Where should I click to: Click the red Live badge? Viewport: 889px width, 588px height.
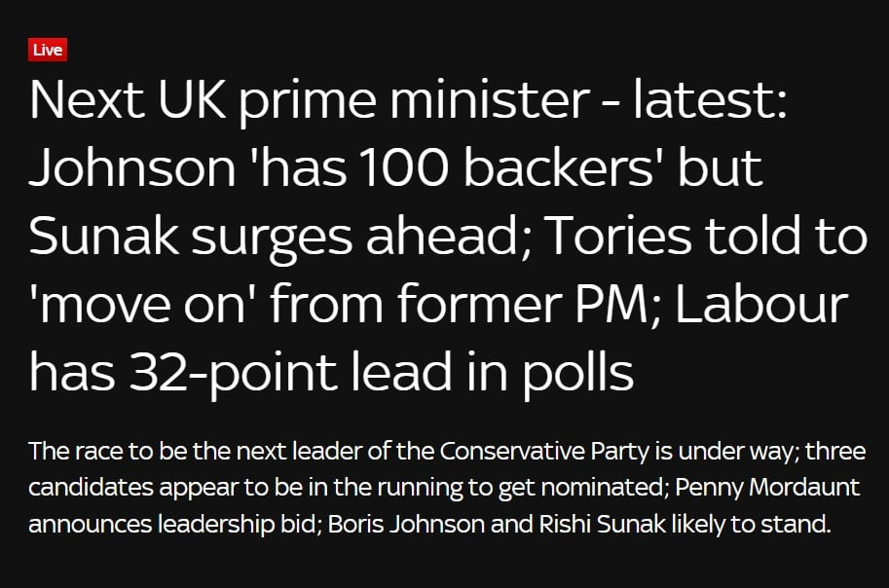(48, 51)
